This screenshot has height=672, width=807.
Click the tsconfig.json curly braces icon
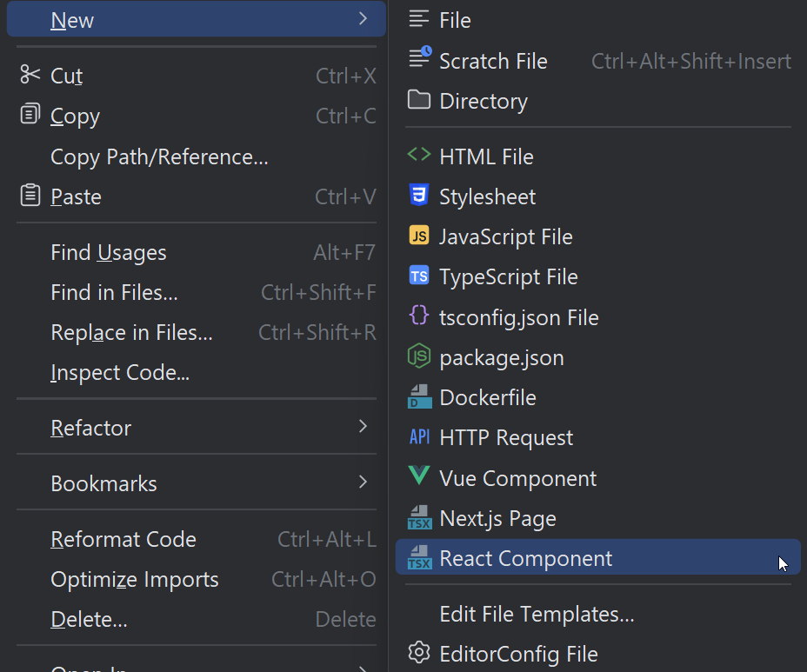tap(419, 316)
